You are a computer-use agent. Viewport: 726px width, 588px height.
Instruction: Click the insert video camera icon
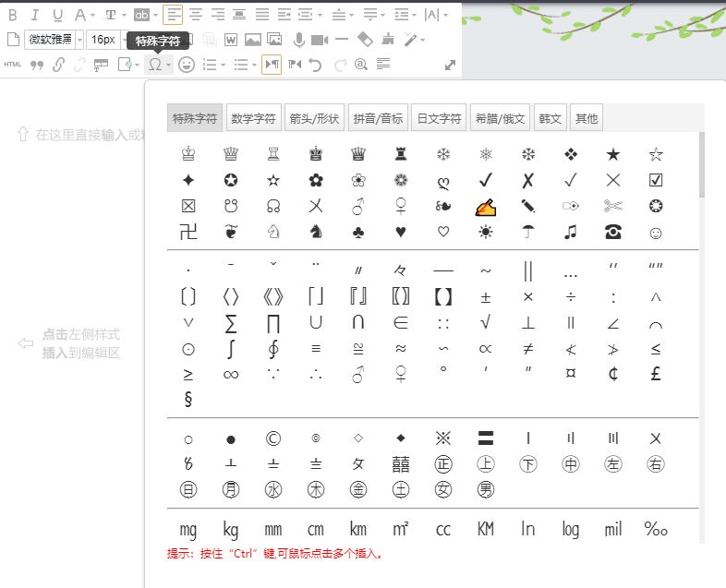coord(320,40)
